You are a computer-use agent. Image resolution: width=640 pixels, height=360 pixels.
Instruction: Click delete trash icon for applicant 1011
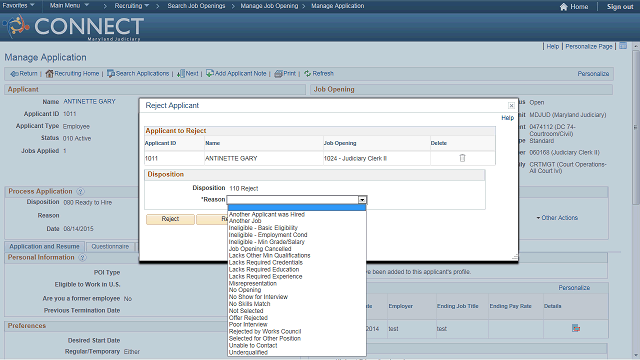462,158
